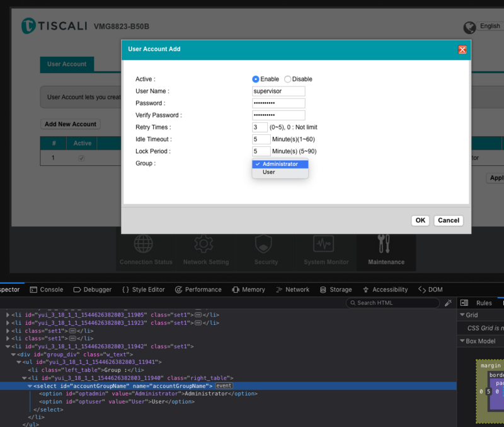Switch to the Accessibility devtools tab
Screen dimensions: 504x427
pos(386,290)
